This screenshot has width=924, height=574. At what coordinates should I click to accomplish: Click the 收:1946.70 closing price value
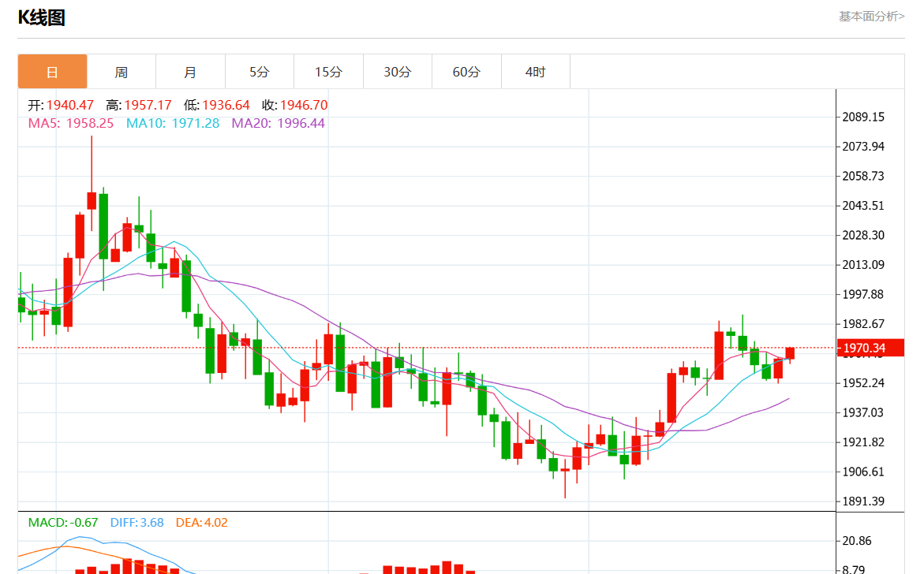point(294,106)
